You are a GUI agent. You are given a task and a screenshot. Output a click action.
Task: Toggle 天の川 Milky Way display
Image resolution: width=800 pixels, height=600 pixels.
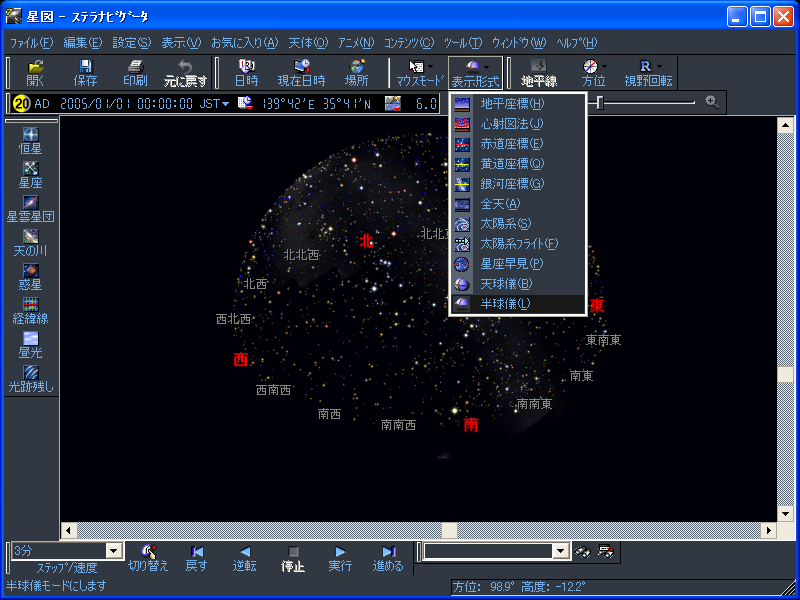click(x=30, y=243)
